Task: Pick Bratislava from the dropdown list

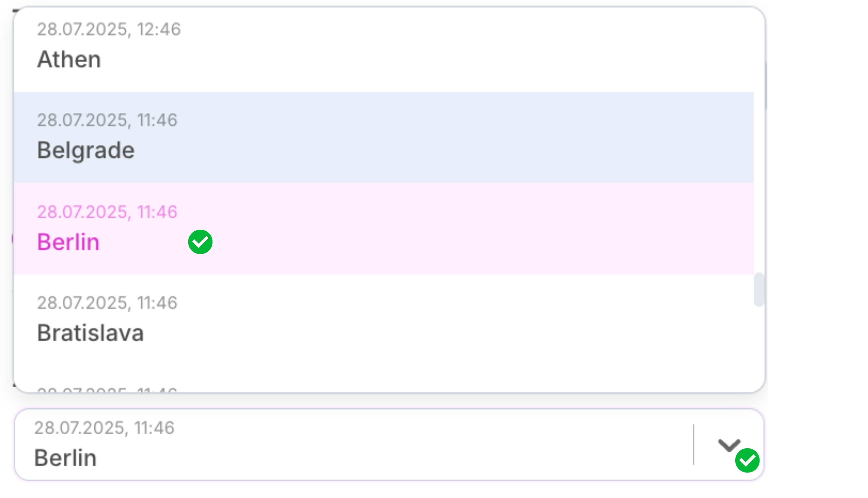Action: (90, 333)
